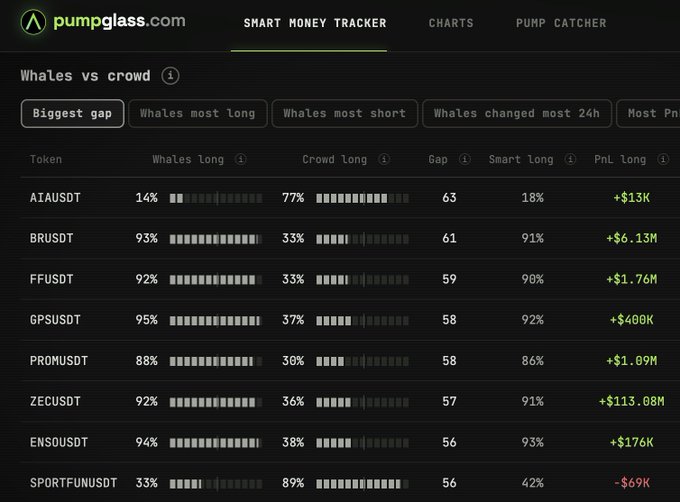680x502 pixels.
Task: Switch to the Pump Catcher tab
Action: pyautogui.click(x=561, y=23)
